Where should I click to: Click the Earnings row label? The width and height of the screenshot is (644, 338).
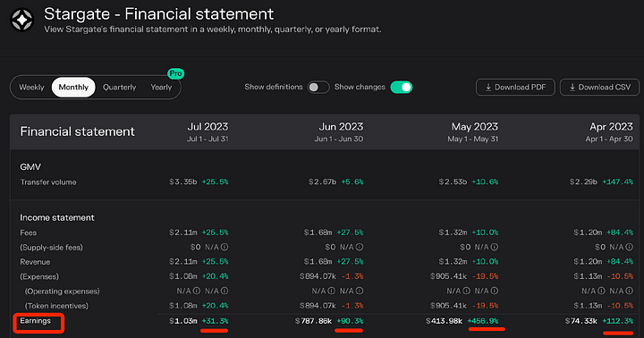point(35,321)
